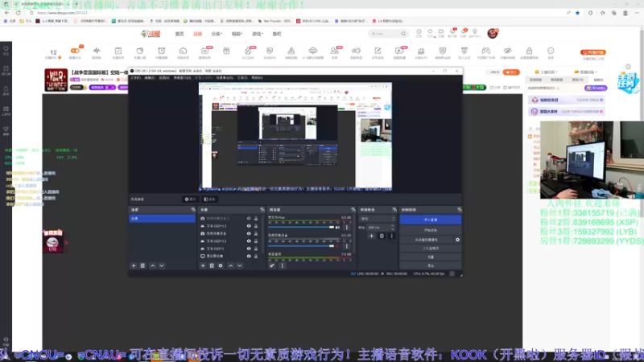Delete selected scene using trash icon

pyautogui.click(x=142, y=265)
